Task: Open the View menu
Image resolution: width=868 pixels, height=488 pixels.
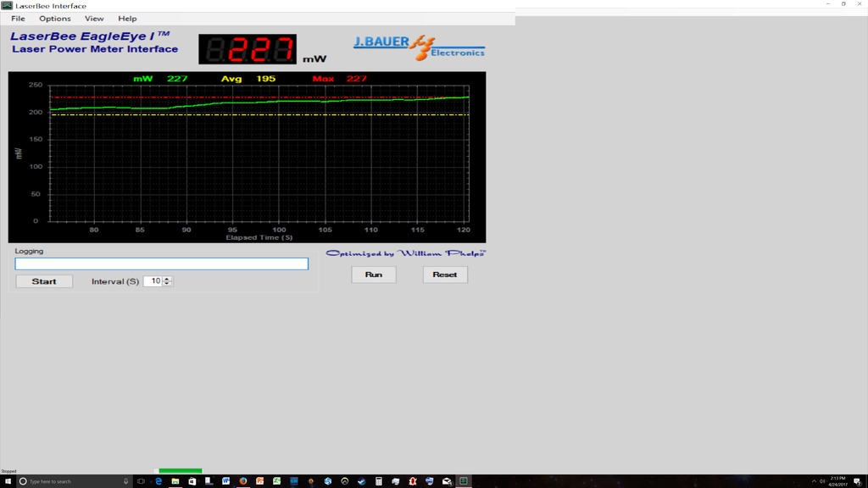Action: coord(94,19)
